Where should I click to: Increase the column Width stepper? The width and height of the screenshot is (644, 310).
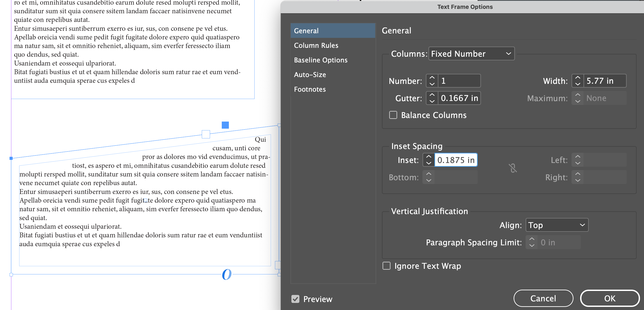point(577,77)
